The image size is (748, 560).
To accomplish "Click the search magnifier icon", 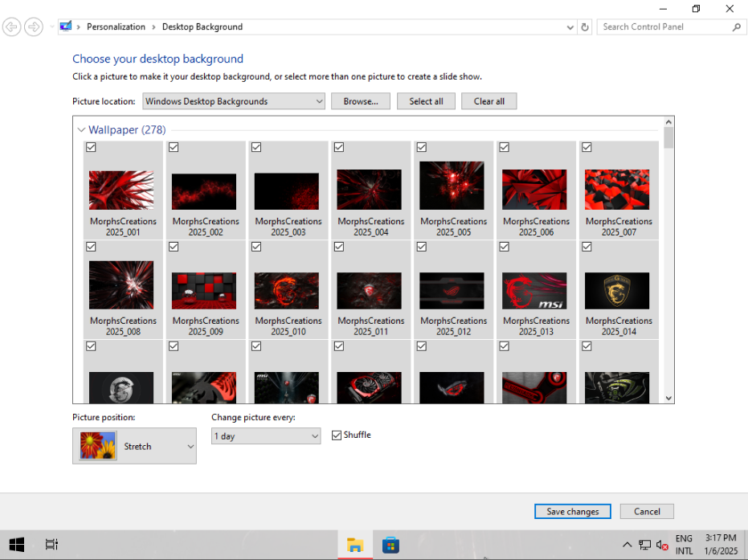I will [x=737, y=27].
